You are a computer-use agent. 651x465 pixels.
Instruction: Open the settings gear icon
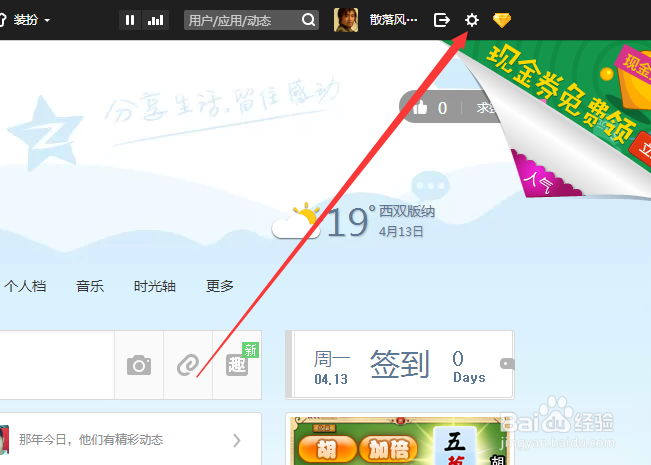click(x=472, y=20)
